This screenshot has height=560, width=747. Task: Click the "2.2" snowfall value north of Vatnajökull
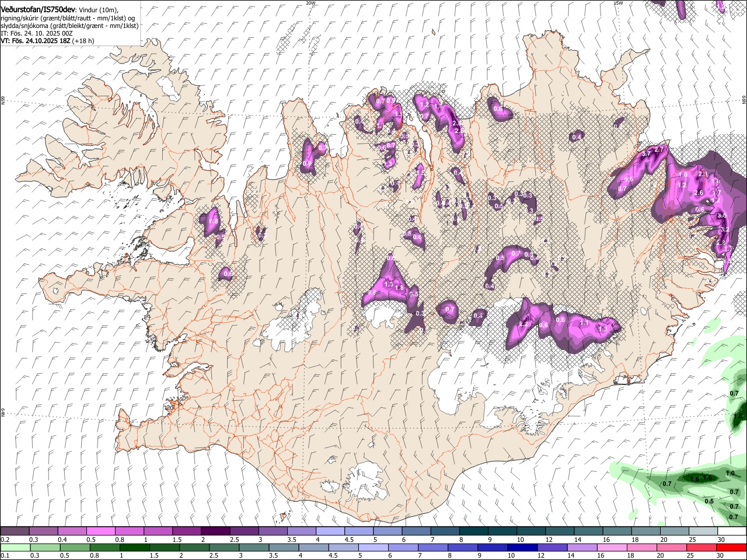coord(523,324)
